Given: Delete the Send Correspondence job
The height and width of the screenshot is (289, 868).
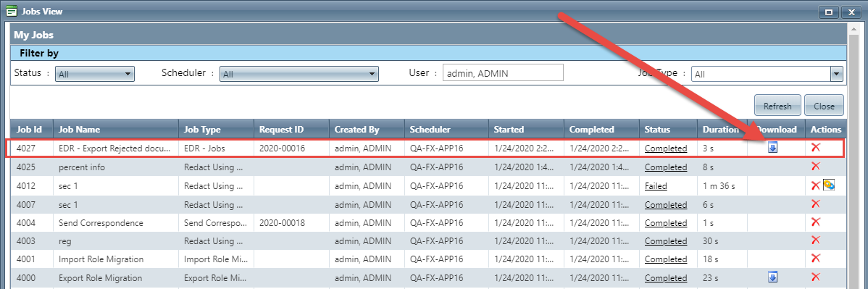Looking at the screenshot, I should 815,222.
